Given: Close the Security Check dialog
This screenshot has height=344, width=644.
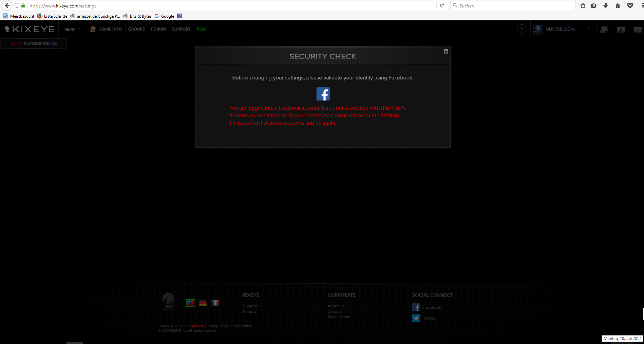Looking at the screenshot, I should pos(446,51).
